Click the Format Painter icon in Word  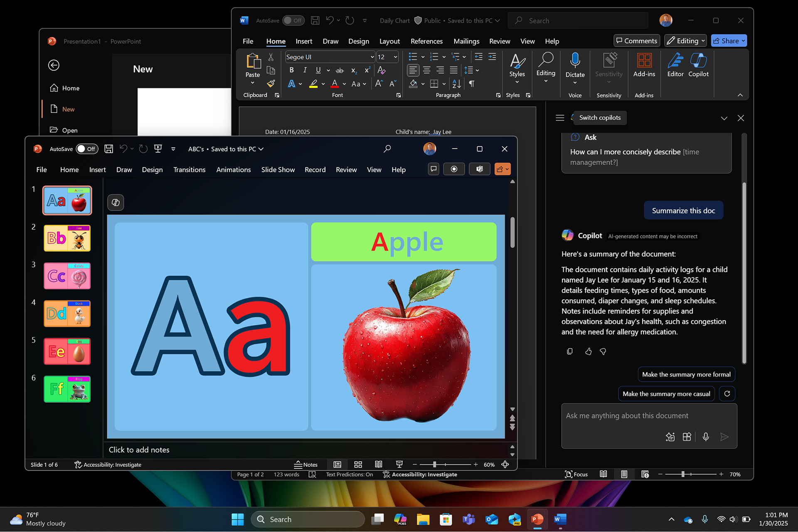(x=271, y=84)
